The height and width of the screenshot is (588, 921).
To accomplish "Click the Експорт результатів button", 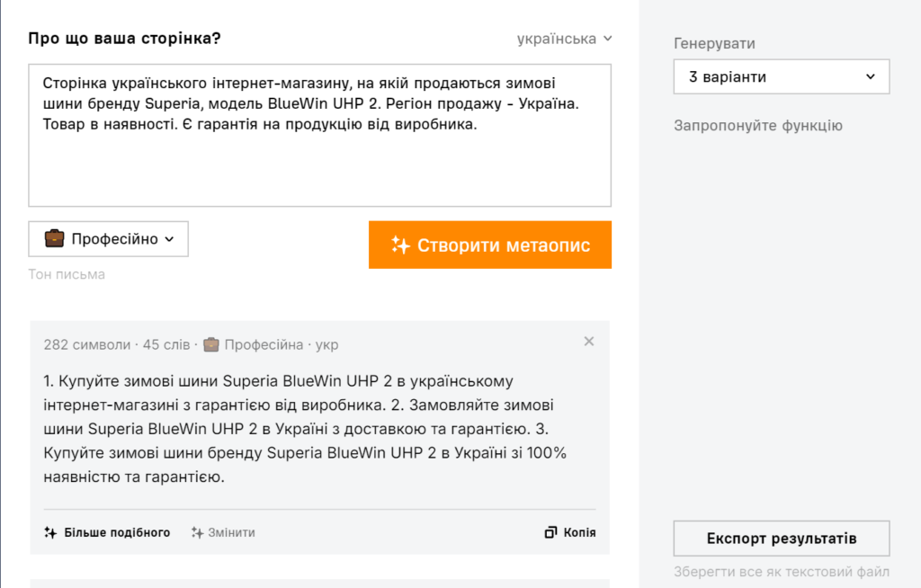I will pyautogui.click(x=781, y=538).
